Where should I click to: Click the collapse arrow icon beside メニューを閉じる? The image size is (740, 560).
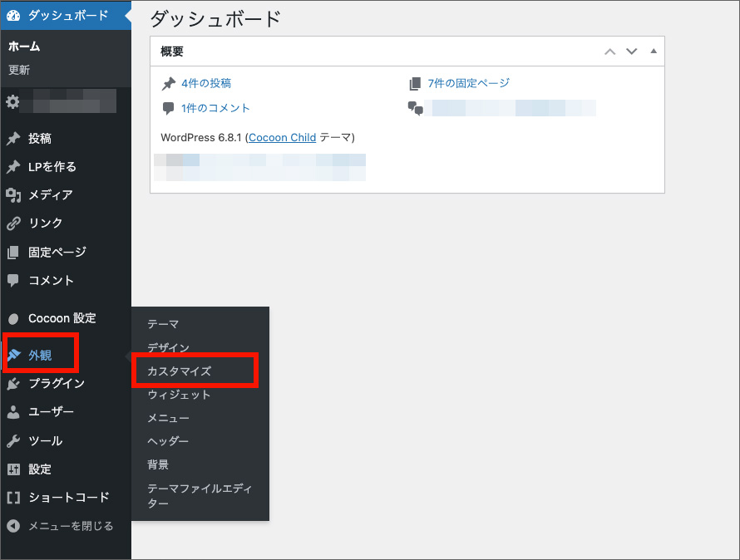[13, 526]
